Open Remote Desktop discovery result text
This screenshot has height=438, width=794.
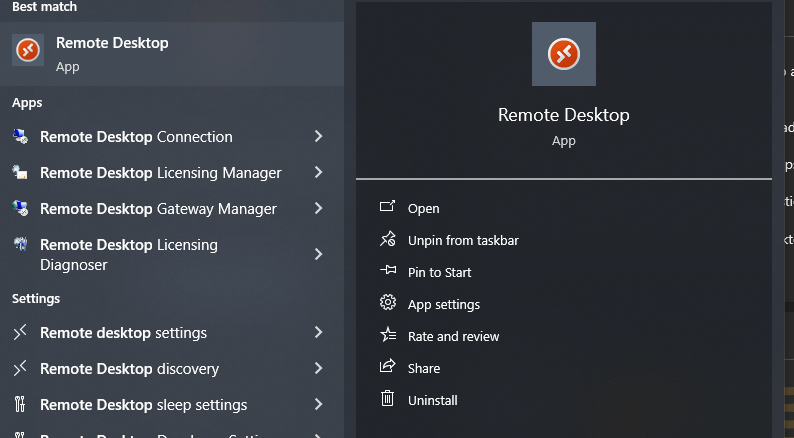[x=130, y=369]
